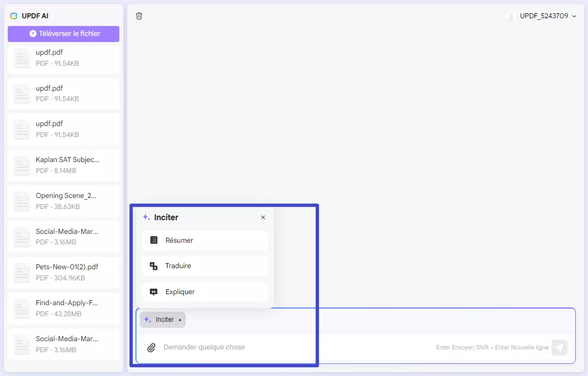Click the Téléverser le fichier button
Screen dimensions: 588x376
point(63,34)
